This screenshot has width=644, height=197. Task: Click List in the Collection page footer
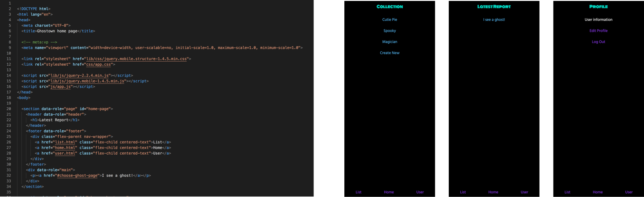[x=358, y=192]
